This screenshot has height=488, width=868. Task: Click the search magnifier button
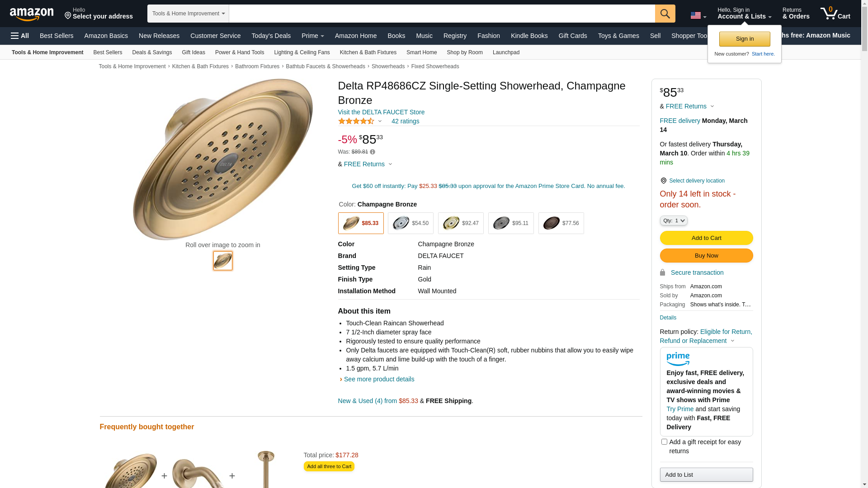(665, 14)
